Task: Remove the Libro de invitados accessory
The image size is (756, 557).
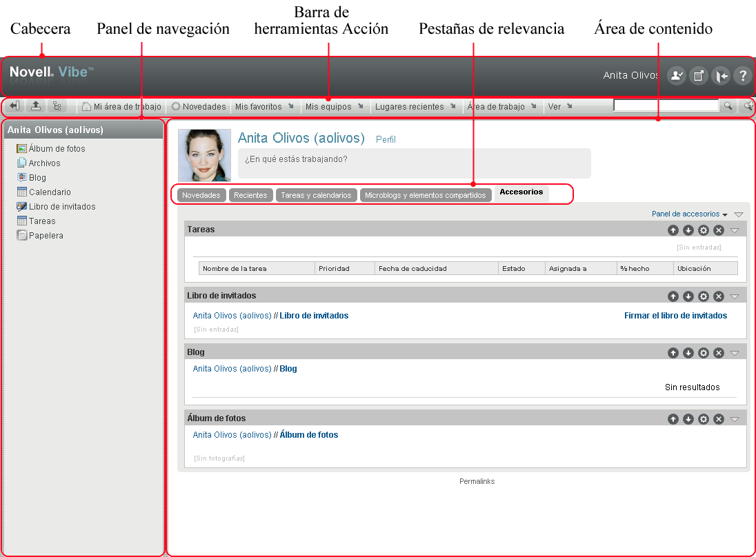Action: 719,296
